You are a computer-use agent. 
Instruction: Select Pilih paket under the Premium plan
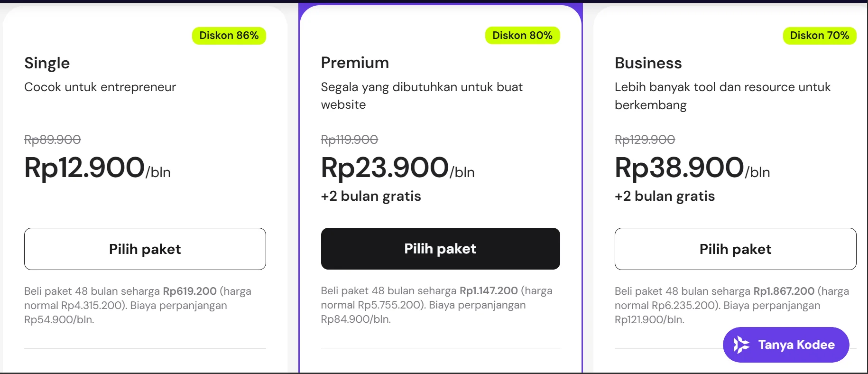click(x=440, y=249)
